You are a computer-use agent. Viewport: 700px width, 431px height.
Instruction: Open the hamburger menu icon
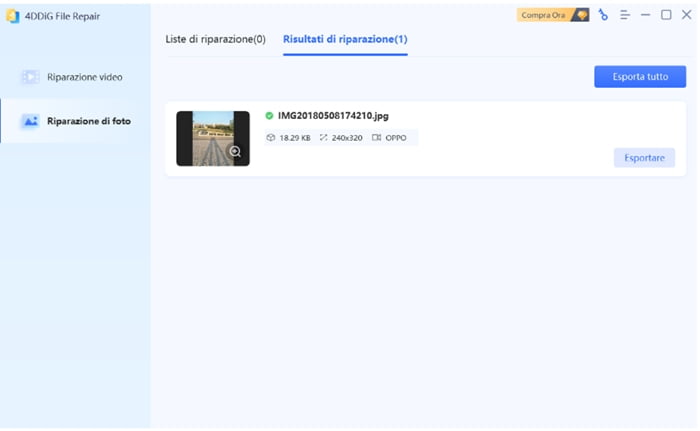click(x=625, y=15)
